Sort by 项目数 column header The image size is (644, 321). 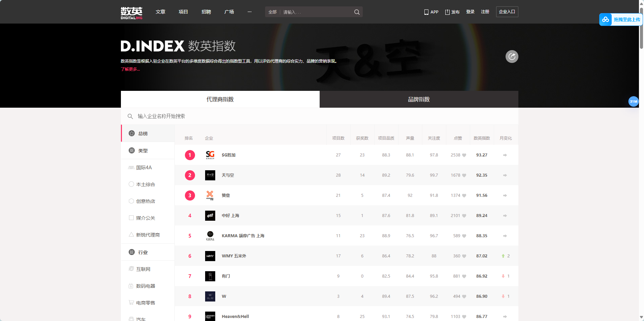pyautogui.click(x=338, y=138)
